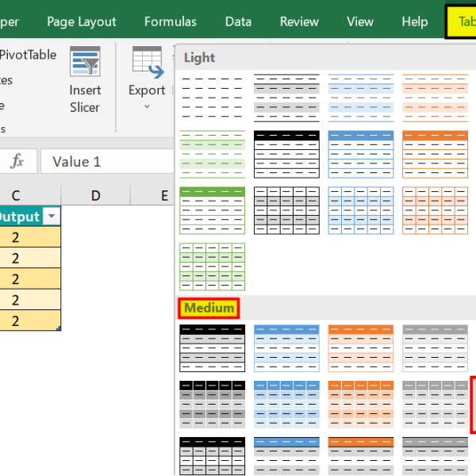Pick Light style with blue header row

click(361, 154)
